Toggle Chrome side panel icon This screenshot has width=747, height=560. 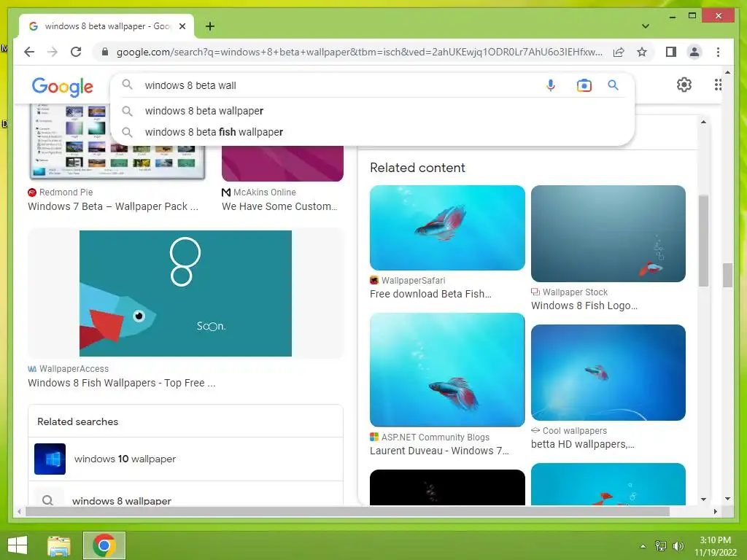(671, 52)
